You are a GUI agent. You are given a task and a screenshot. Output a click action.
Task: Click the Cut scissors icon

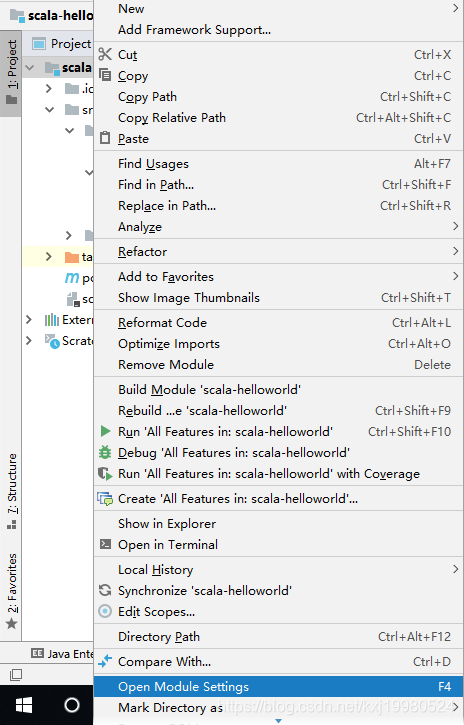(x=105, y=54)
